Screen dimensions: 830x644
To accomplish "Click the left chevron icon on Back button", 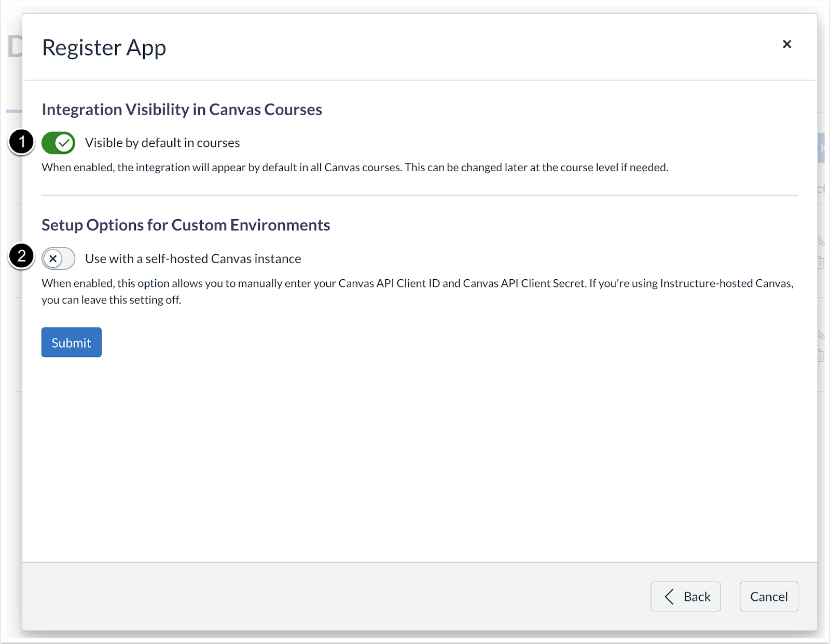I will pos(669,596).
